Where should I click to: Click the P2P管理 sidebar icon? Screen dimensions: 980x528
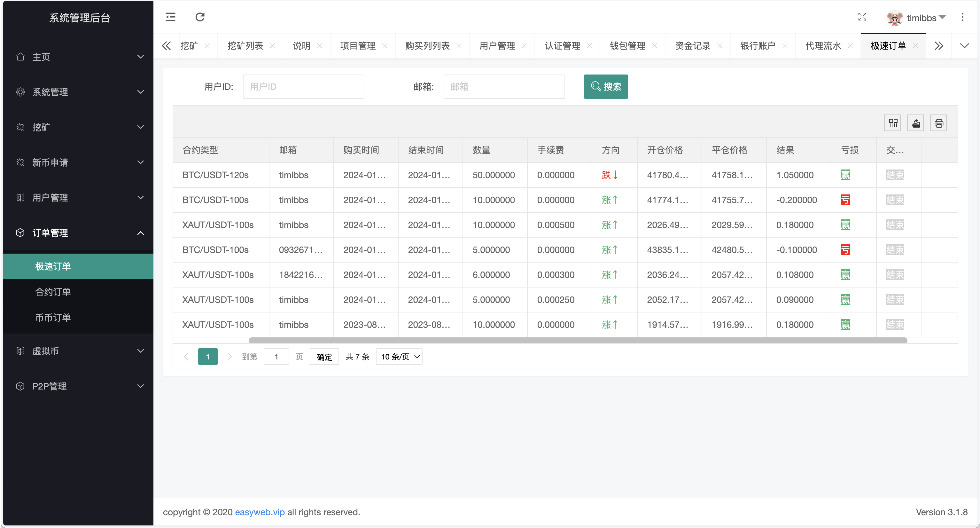(x=20, y=386)
